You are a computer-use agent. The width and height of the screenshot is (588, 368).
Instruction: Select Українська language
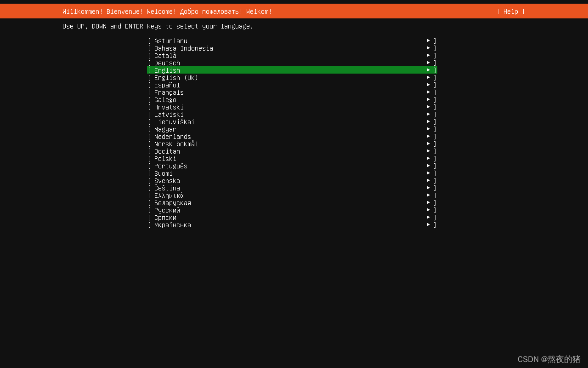(x=292, y=224)
